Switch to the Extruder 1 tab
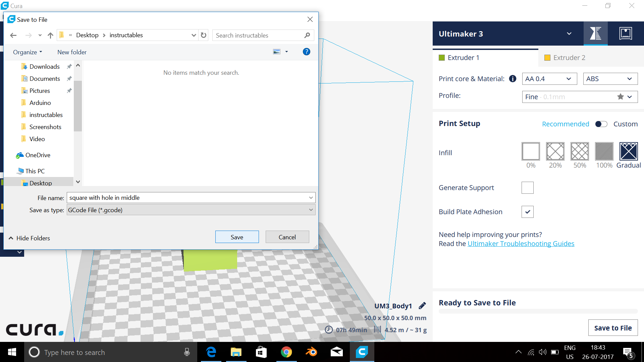The height and width of the screenshot is (362, 644). click(x=485, y=58)
